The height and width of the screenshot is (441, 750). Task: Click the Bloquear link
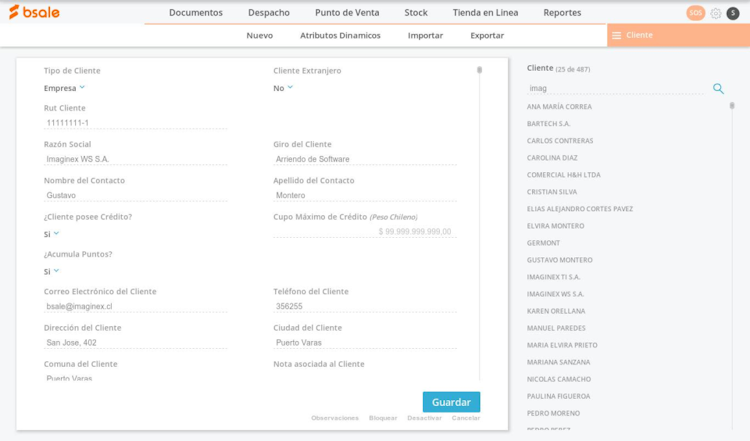(383, 418)
